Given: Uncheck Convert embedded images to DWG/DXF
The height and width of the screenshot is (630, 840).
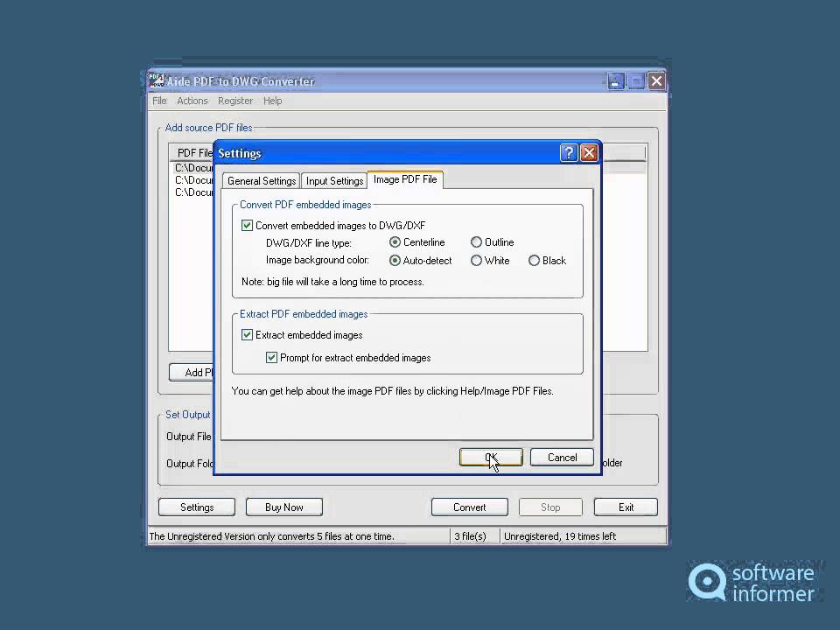Looking at the screenshot, I should [247, 226].
